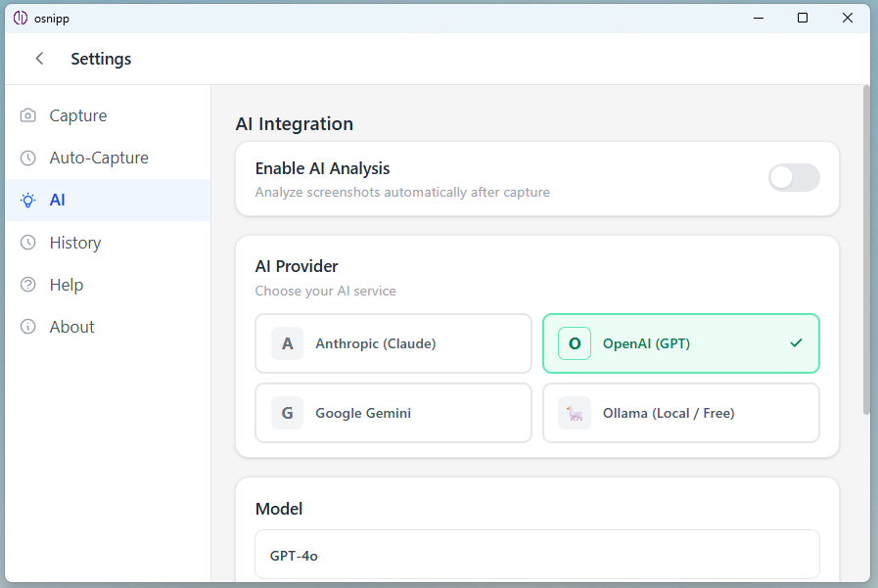Screen dimensions: 878x588
Task: Select Ollama (Local / Free) provider option
Action: 681,413
